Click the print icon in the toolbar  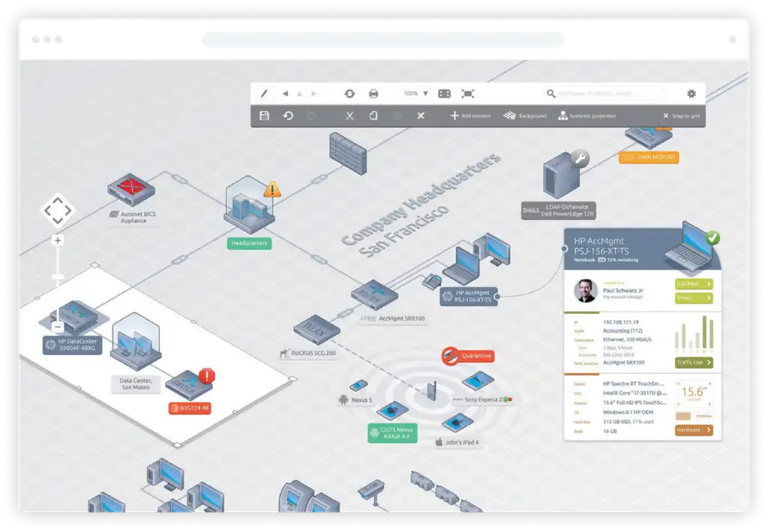[374, 94]
